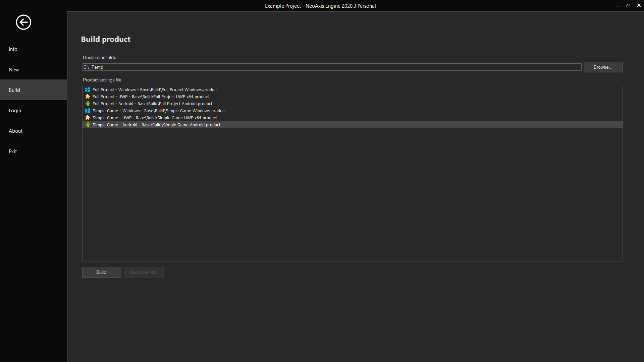Click the Build and Run button
Viewport: 644px width, 362px height.
[144, 272]
